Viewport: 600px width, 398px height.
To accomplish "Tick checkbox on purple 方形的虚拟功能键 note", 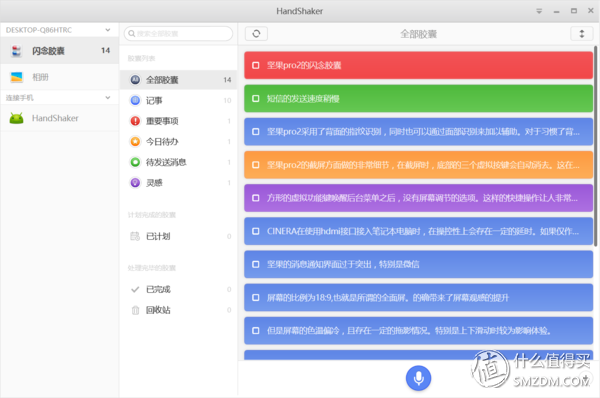I will click(256, 198).
